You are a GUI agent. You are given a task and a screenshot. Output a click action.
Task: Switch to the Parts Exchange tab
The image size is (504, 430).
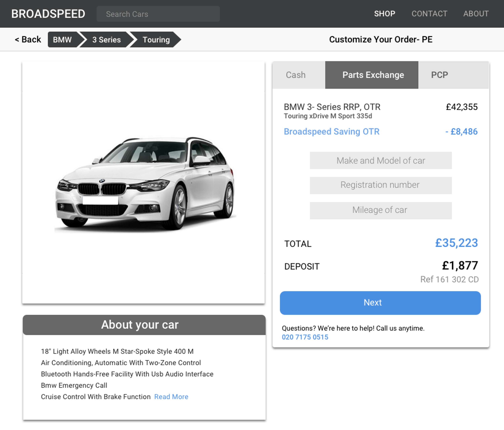coord(372,75)
